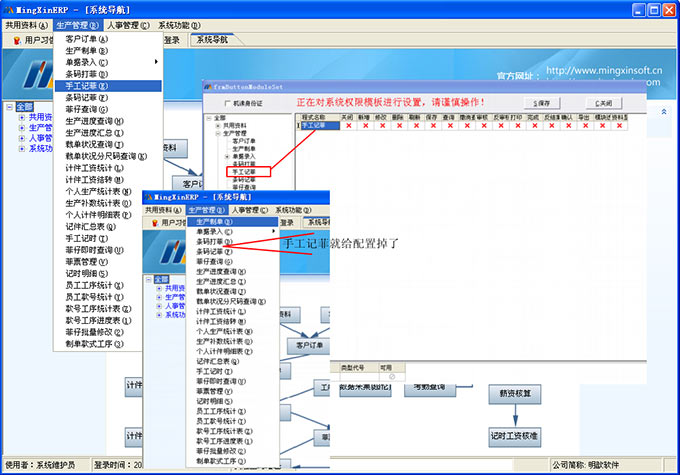Expand the 人事管 node in main tree
680x475 pixels.
(22, 138)
